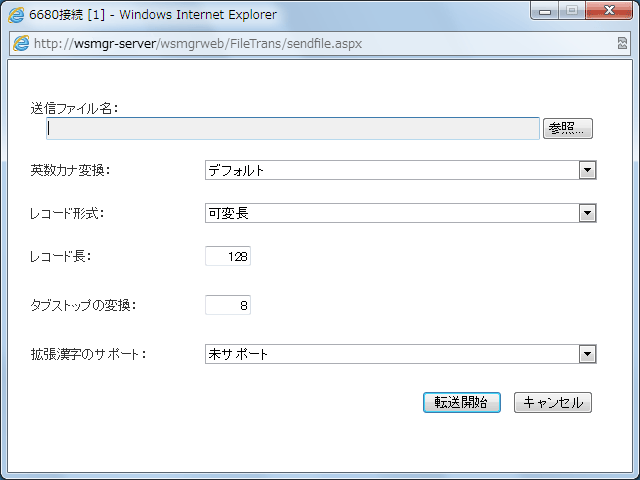Click the キャンセル button

pos(553,402)
